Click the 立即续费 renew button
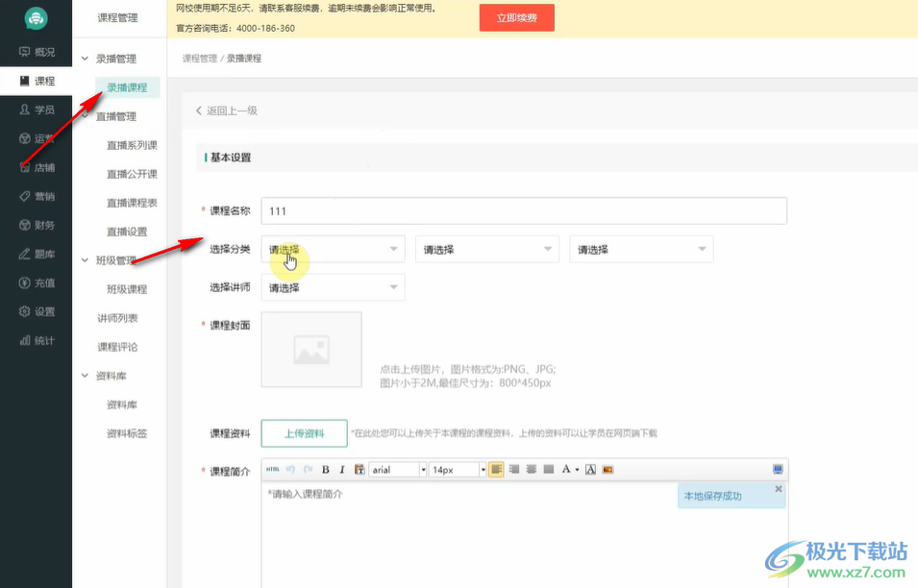The image size is (918, 588). (516, 17)
